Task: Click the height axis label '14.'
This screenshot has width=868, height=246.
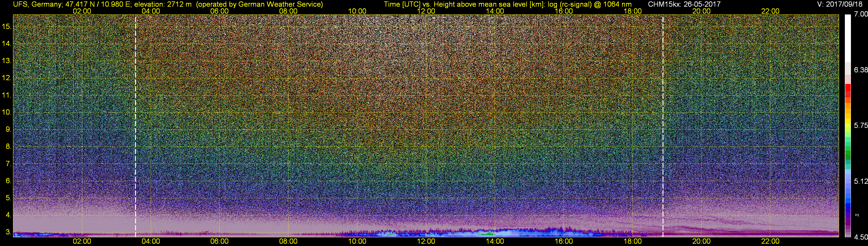Action: point(7,44)
